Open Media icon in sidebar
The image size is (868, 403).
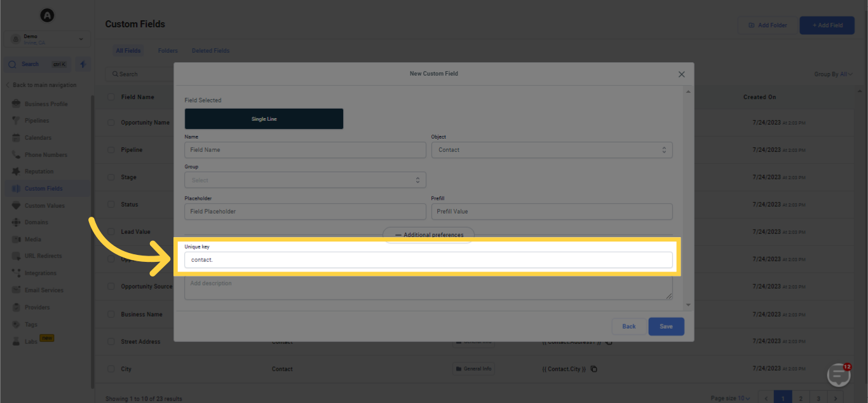[x=16, y=239]
